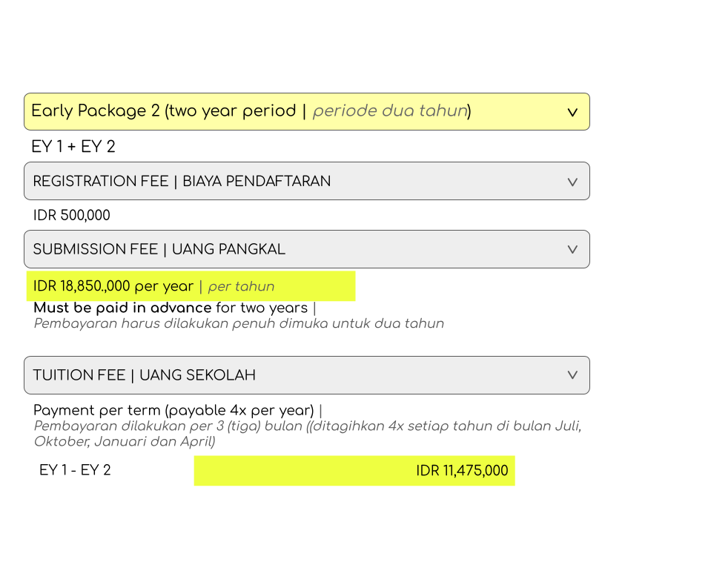
Task: Click the Registration Fee chevron icon
Action: [x=572, y=182]
